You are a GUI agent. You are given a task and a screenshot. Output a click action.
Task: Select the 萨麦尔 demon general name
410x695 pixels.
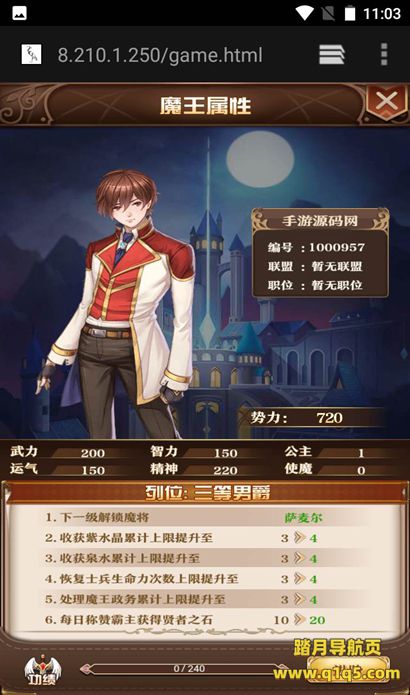(303, 517)
